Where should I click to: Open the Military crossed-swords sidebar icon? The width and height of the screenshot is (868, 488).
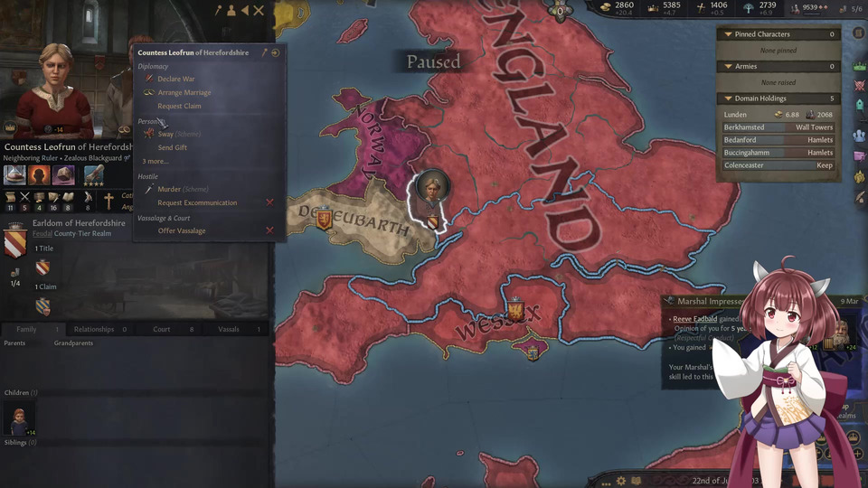[860, 86]
